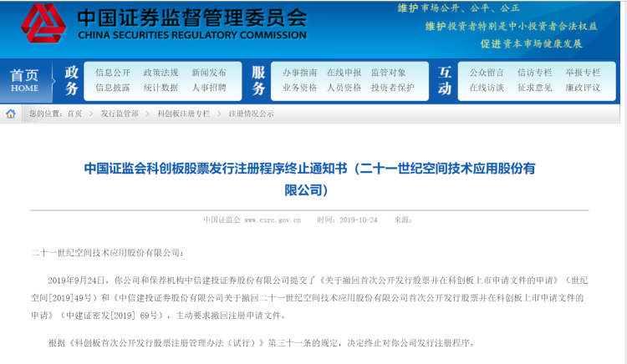Open 人事招聘 menu item

[209, 88]
